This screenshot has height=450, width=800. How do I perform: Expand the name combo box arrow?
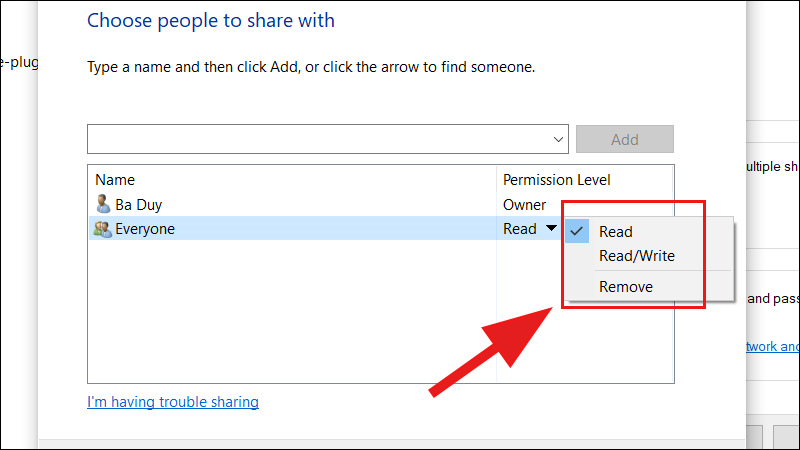[558, 139]
